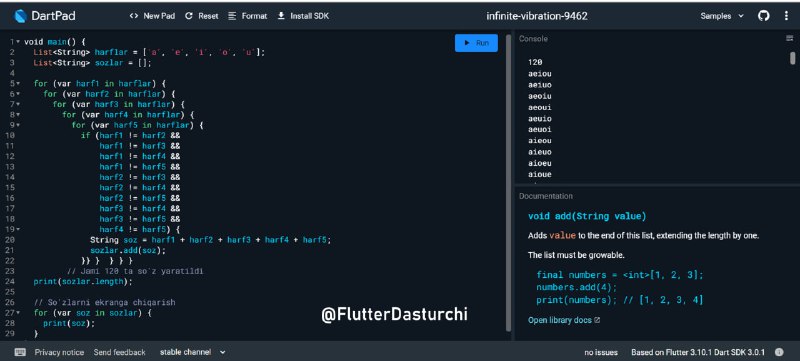Create a New Pad
Screen dimensions: 800x361
point(153,16)
